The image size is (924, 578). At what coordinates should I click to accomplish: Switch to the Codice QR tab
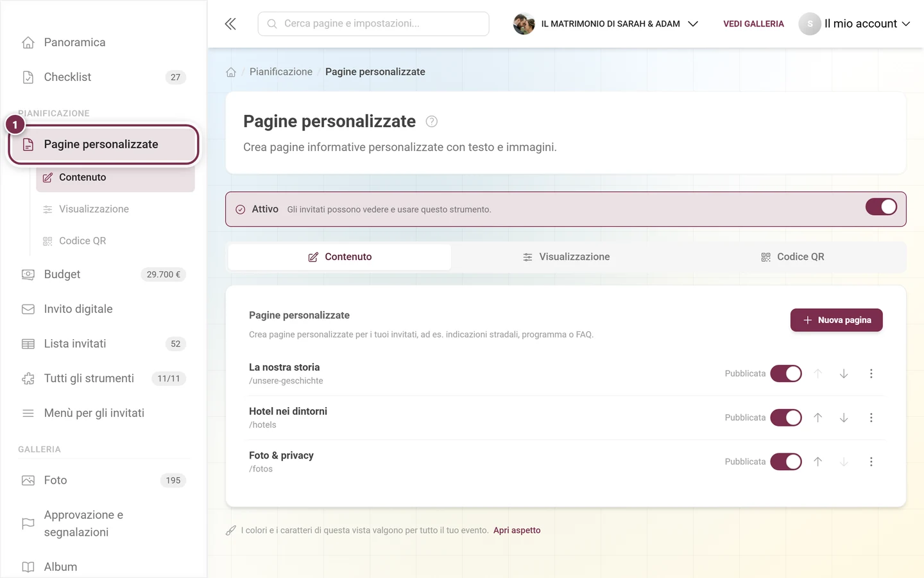click(792, 257)
